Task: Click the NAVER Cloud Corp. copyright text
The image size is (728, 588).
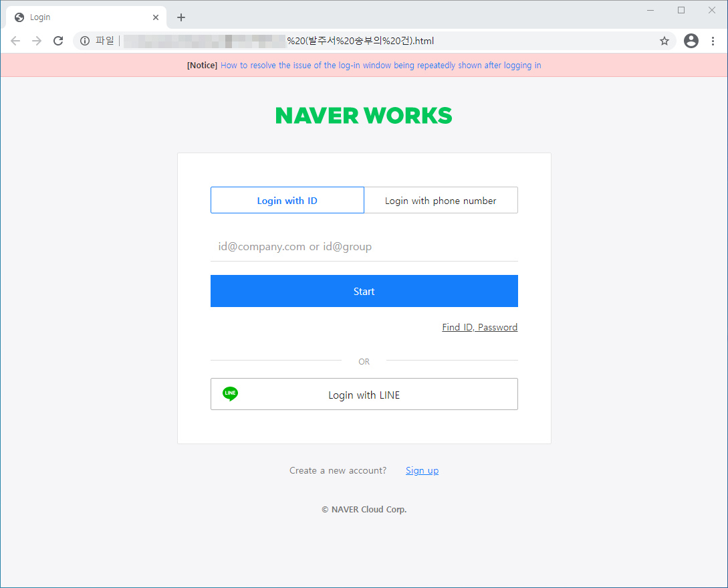Action: (364, 510)
